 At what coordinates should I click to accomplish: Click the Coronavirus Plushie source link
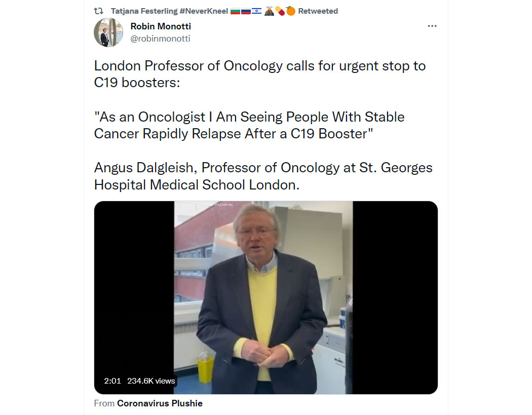point(160,403)
